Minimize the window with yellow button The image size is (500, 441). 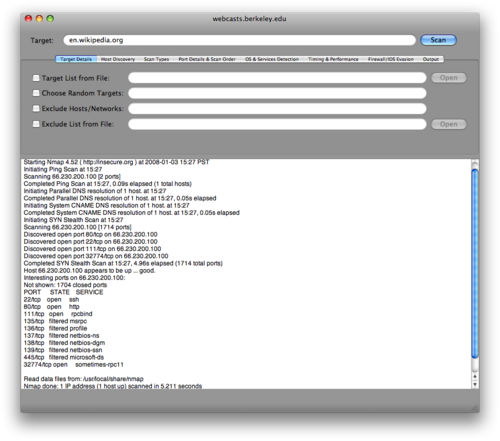click(39, 19)
